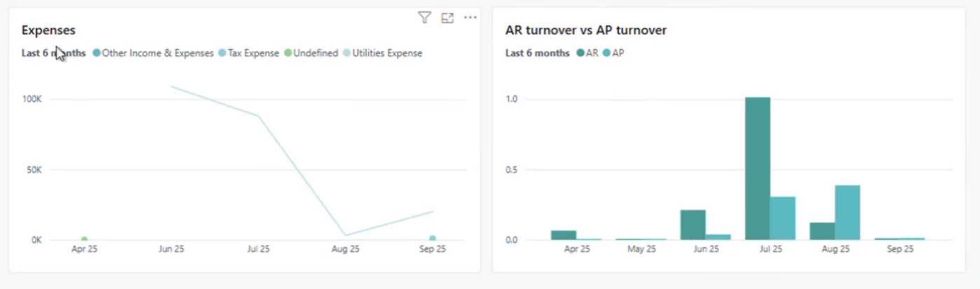Image resolution: width=980 pixels, height=289 pixels.
Task: Select the AR bar for Aug 25
Action: 822,231
